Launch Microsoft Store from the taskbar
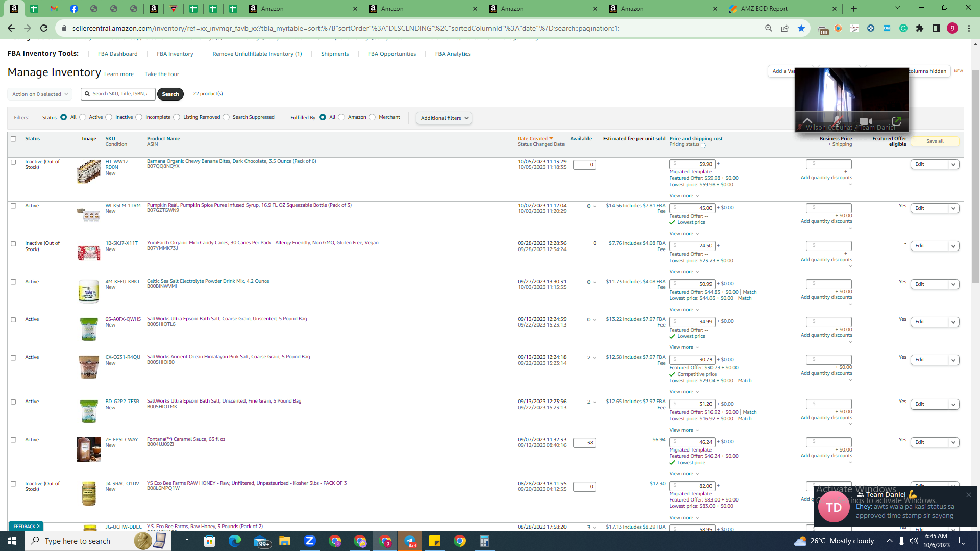980x551 pixels. 210,541
